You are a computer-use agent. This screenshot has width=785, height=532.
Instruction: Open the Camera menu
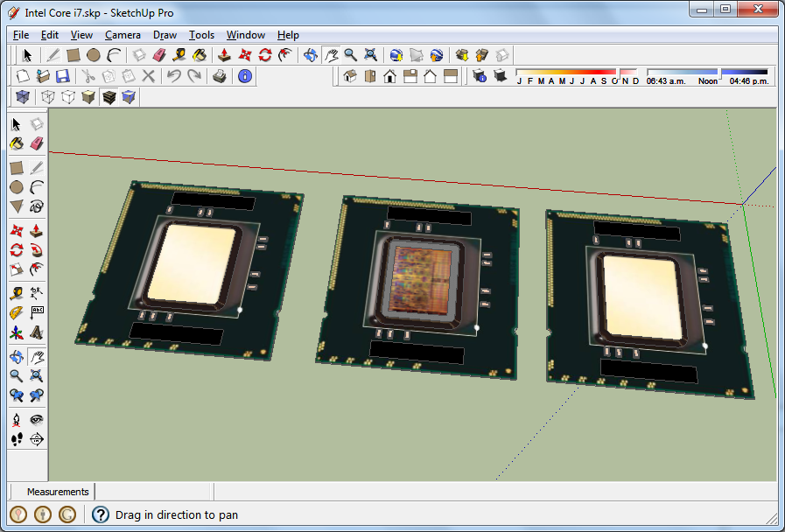[123, 35]
